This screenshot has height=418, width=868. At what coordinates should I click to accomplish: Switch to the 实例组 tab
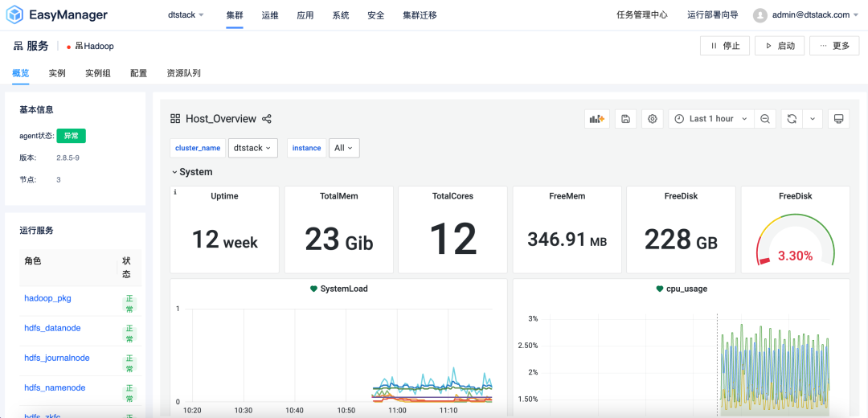point(98,73)
